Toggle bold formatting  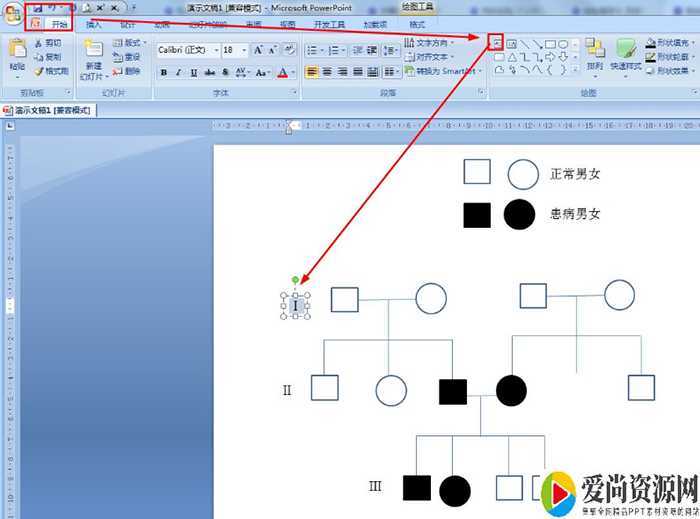164,72
